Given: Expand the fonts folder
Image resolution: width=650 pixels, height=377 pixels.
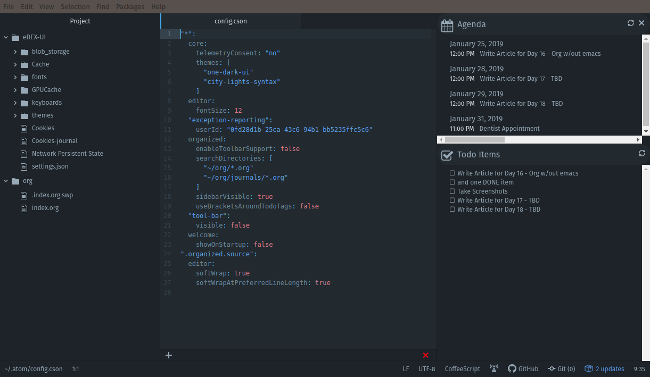Looking at the screenshot, I should click(x=15, y=77).
